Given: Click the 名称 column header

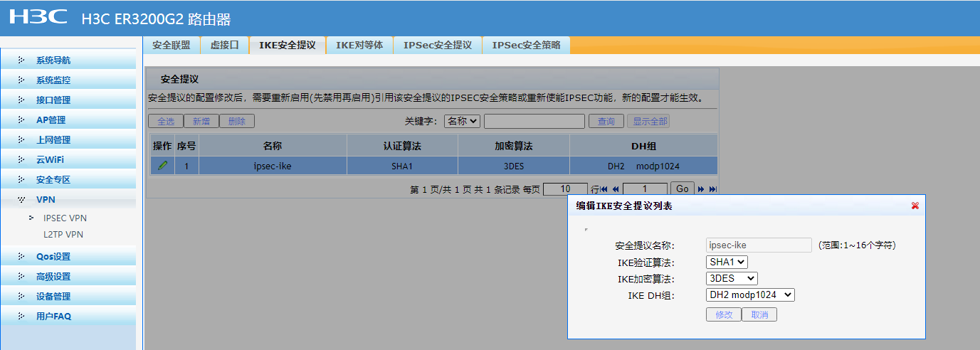Looking at the screenshot, I should (x=273, y=146).
